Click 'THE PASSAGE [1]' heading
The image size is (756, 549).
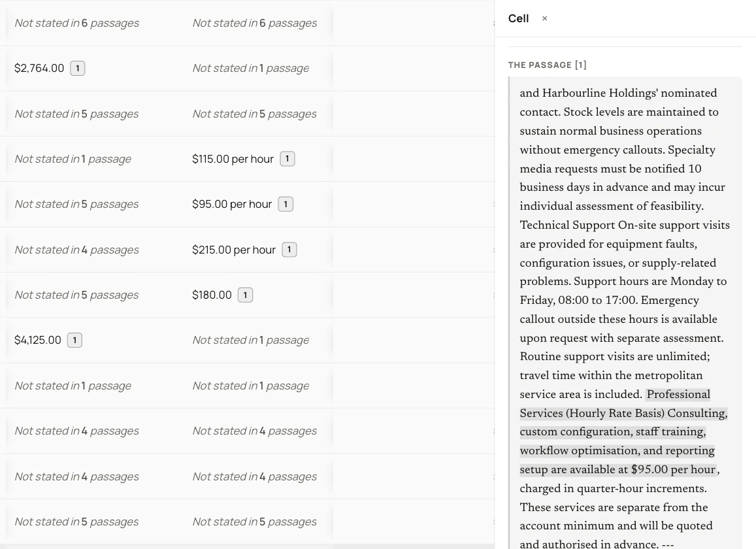click(x=547, y=65)
